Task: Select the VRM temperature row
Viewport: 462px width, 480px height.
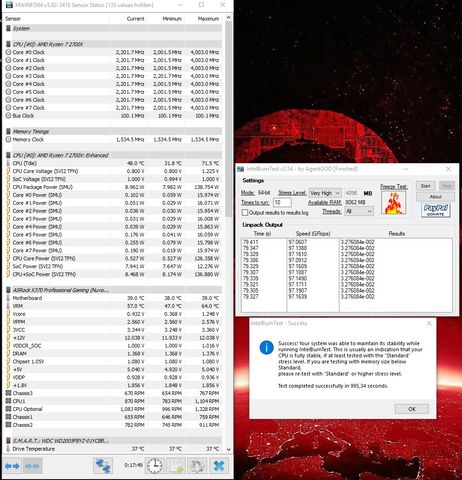Action: click(x=113, y=306)
